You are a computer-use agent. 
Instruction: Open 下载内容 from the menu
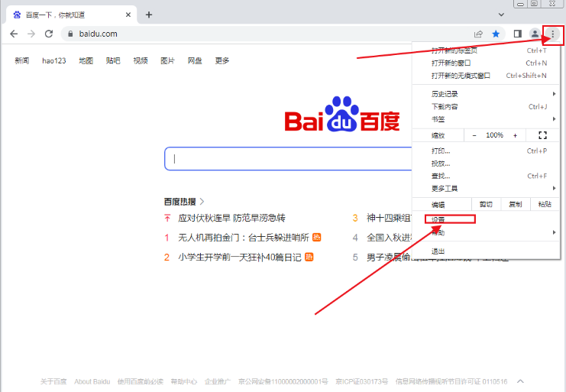tap(487, 106)
